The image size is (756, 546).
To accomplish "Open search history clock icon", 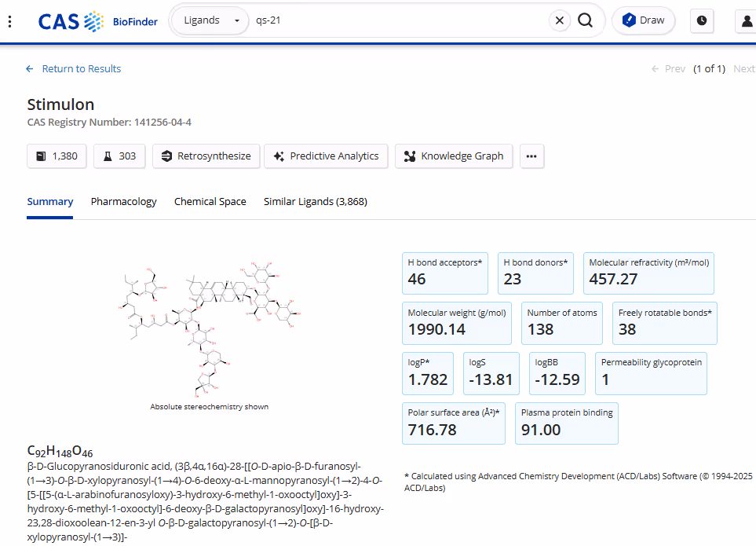I will [702, 20].
